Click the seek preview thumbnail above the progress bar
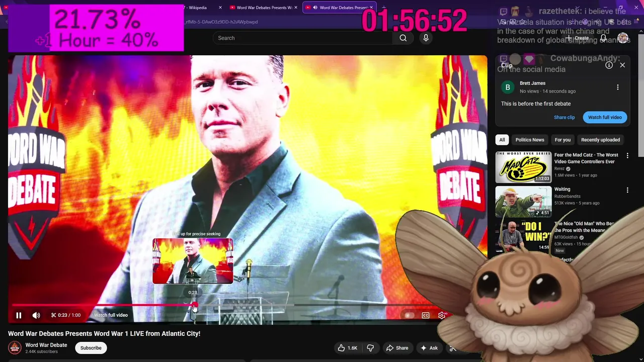644x362 pixels. click(x=193, y=261)
